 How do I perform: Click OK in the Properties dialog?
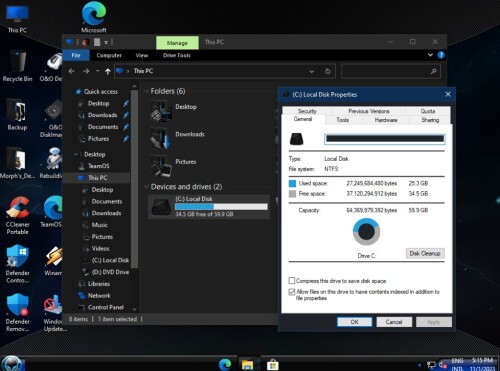click(354, 322)
